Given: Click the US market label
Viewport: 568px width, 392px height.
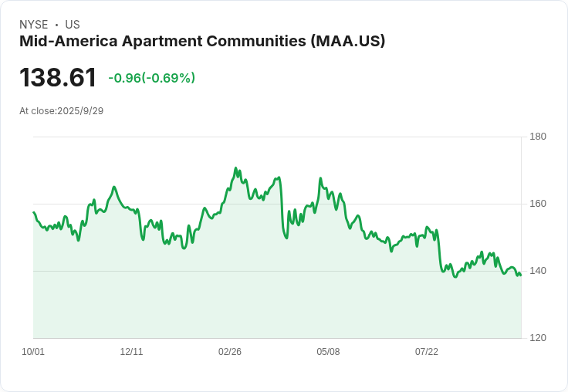Looking at the screenshot, I should (x=73, y=25).
